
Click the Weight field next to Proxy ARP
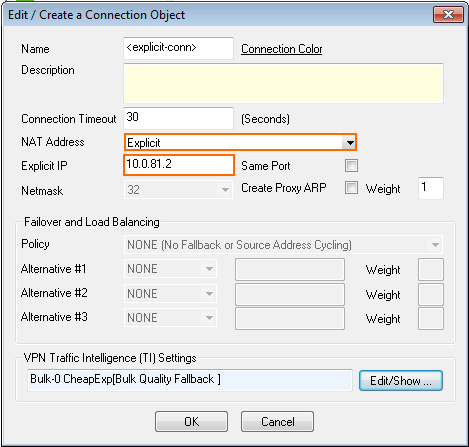click(x=431, y=188)
